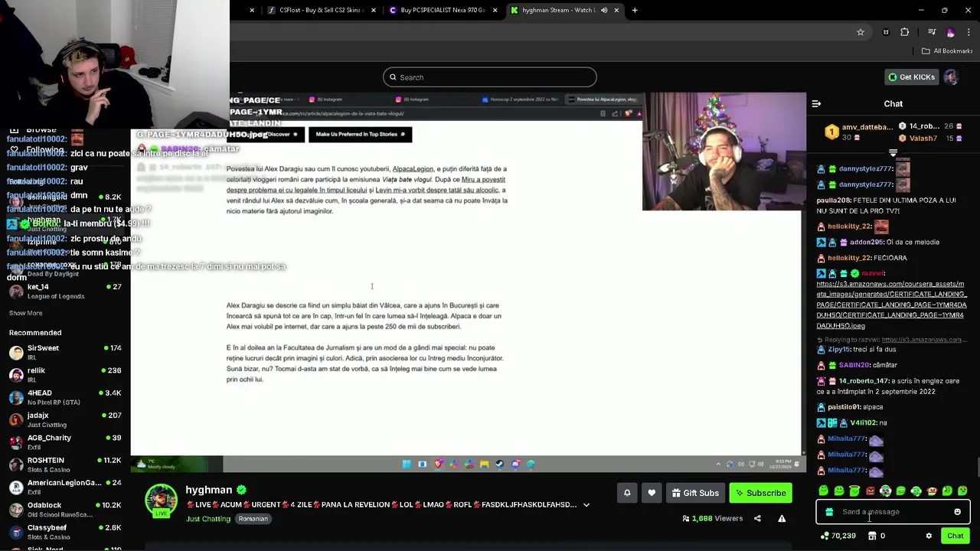Click the Get KICKs button

click(x=911, y=77)
